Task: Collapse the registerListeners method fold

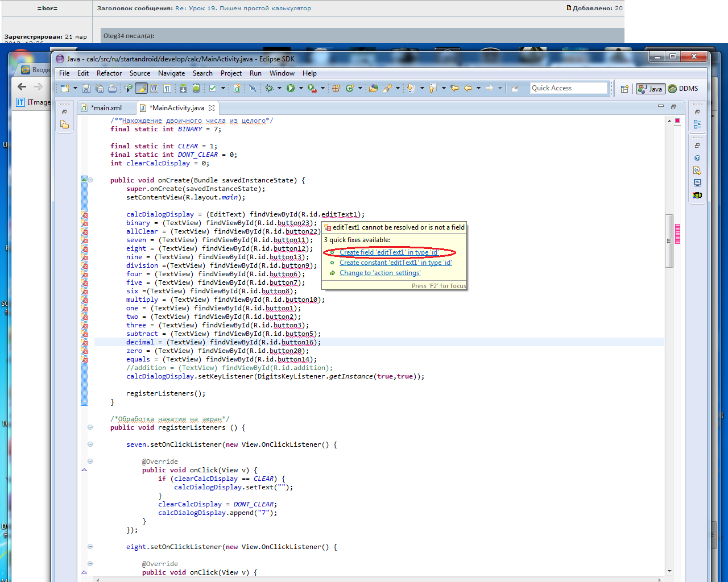Action: pyautogui.click(x=90, y=427)
